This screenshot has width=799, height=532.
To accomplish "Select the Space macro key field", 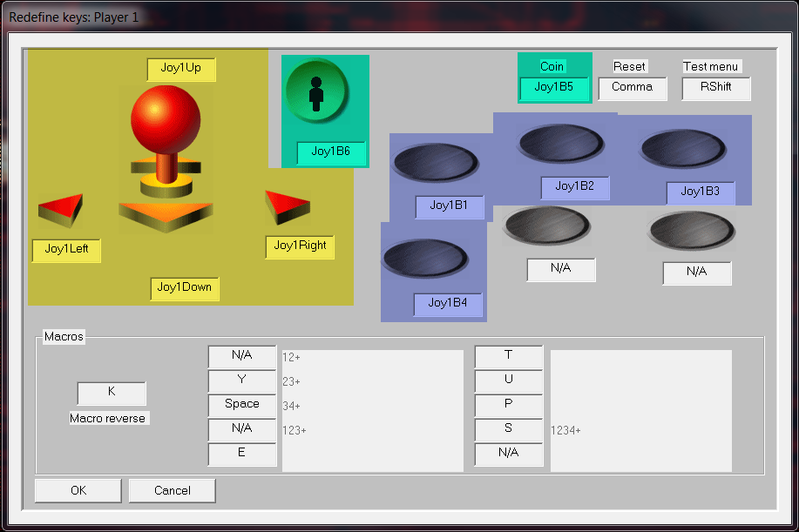I will [242, 405].
